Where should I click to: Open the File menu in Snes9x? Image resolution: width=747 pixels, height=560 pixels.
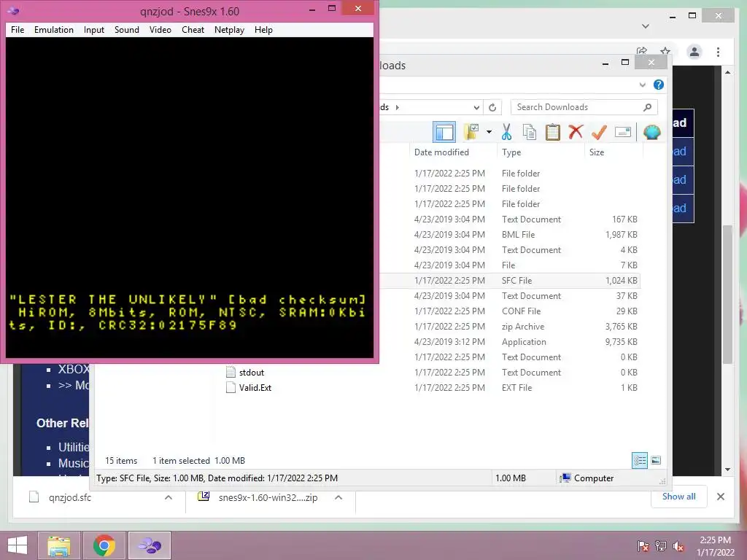click(18, 29)
